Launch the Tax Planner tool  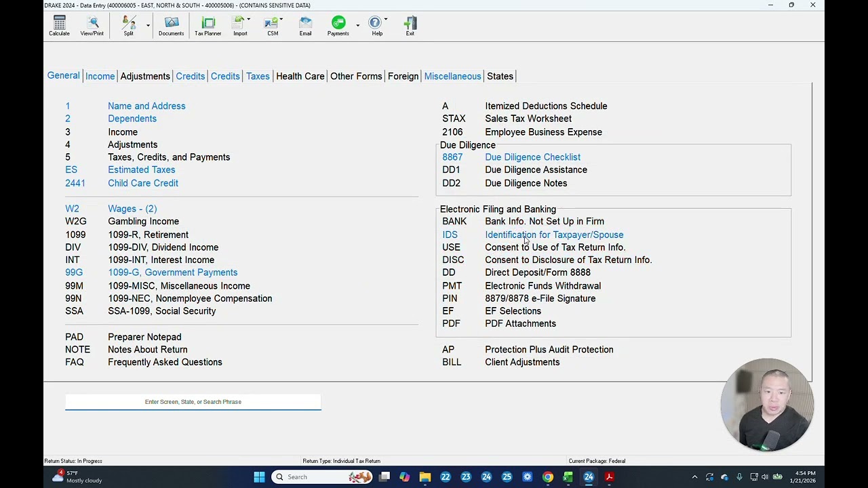[208, 26]
